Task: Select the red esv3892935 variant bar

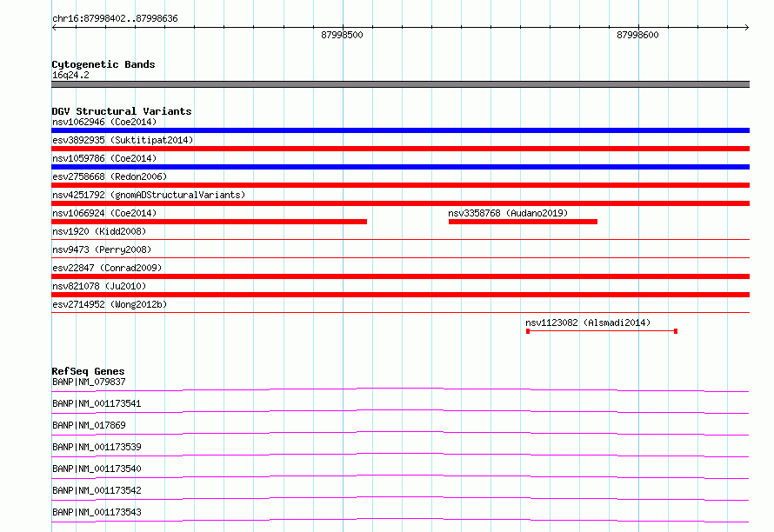Action: [400, 149]
